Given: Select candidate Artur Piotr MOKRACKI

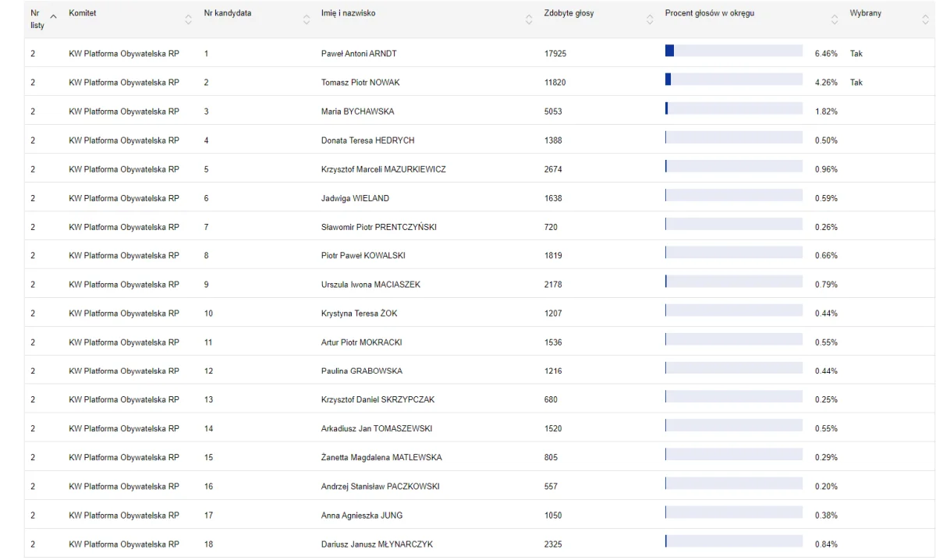Looking at the screenshot, I should 362,342.
